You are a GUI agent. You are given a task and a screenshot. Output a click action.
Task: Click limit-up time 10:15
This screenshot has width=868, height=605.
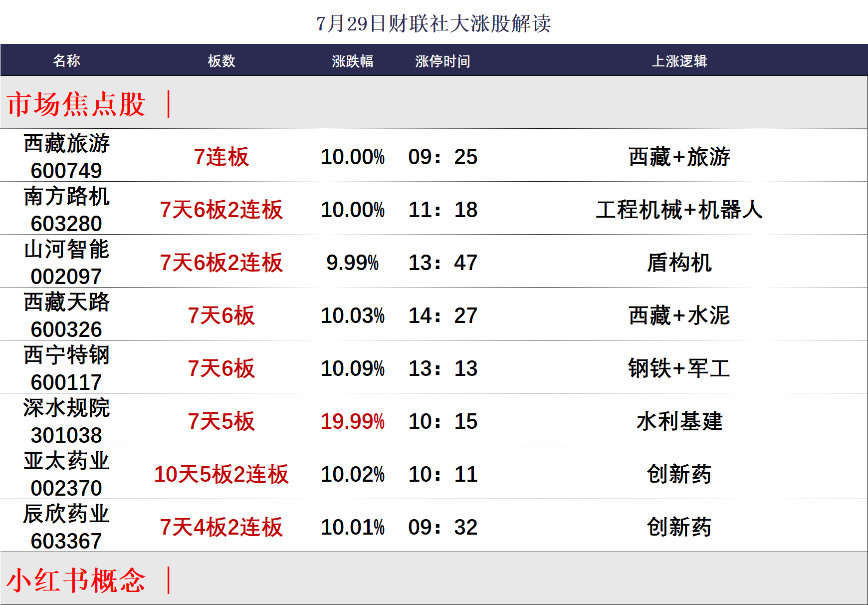[443, 421]
